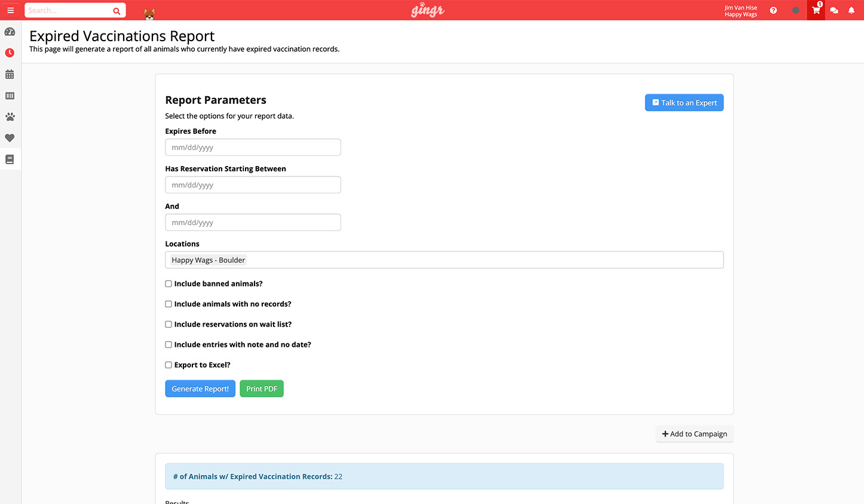Check Include animals with no records
Viewport: 864px width, 504px height.
pyautogui.click(x=168, y=304)
